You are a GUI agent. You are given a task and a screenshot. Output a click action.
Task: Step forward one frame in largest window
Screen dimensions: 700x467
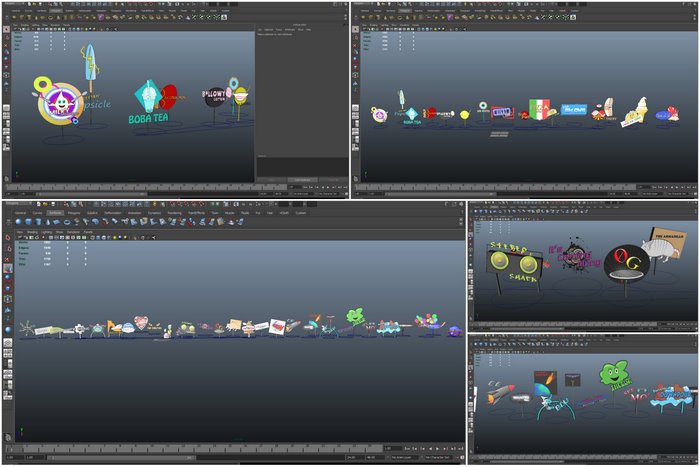tap(445, 448)
